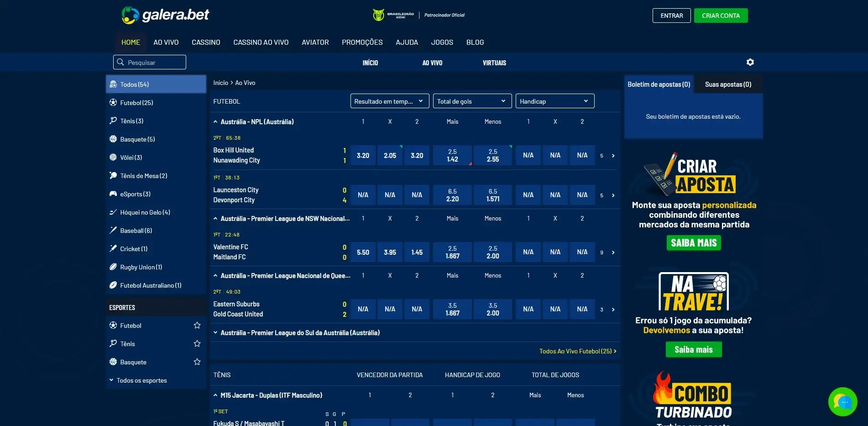Switch to the Suas apostas tab
Screen dimensions: 868x426
727,84
